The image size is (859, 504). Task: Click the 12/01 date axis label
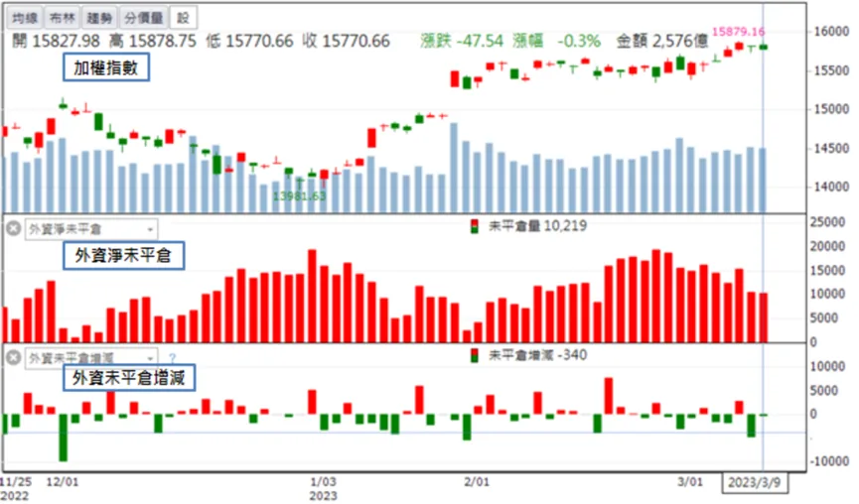pos(63,482)
